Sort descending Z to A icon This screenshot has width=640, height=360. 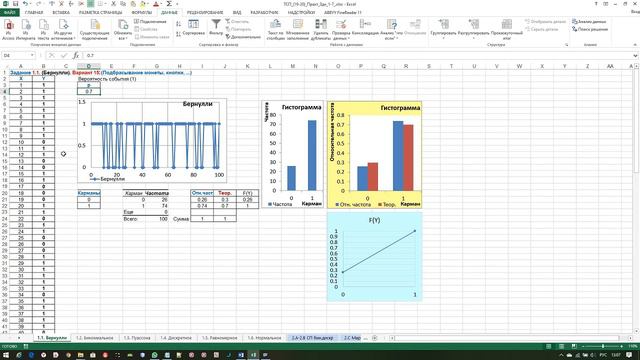178,34
